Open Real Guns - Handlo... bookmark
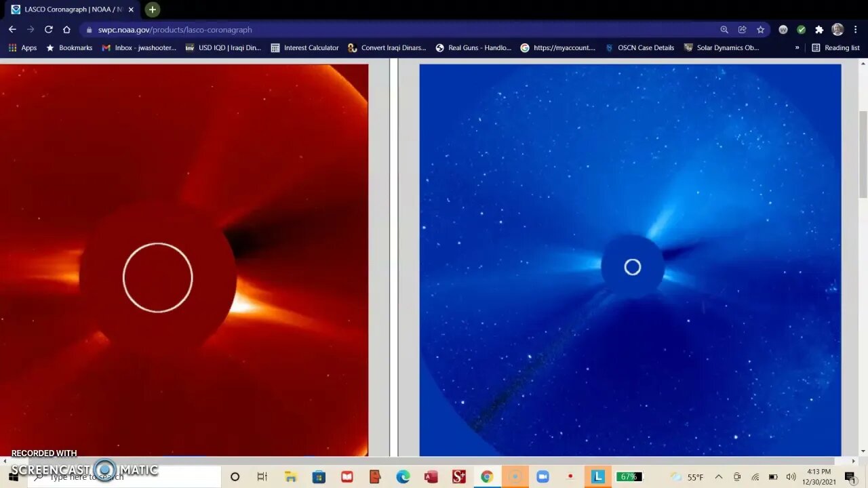Viewport: 868px width, 488px height. [x=473, y=48]
